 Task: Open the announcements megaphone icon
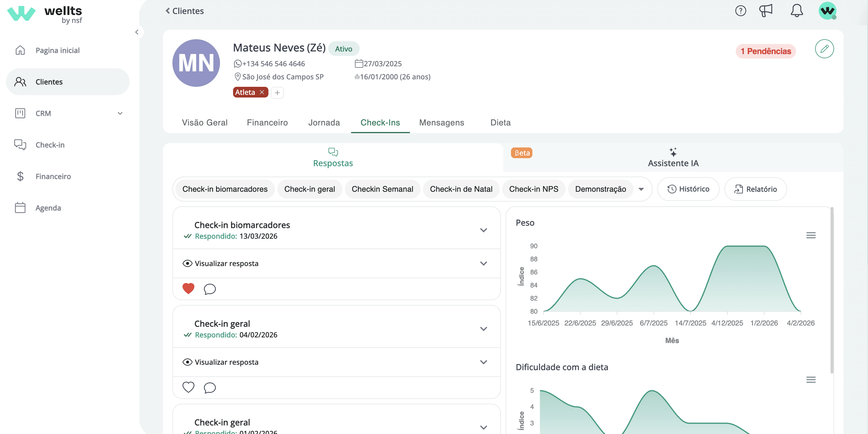point(765,10)
